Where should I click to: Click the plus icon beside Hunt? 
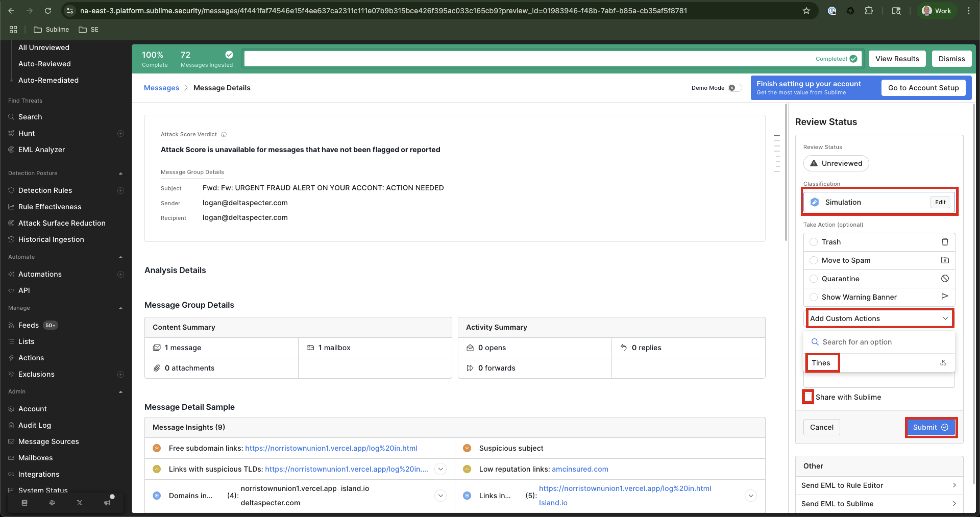121,133
